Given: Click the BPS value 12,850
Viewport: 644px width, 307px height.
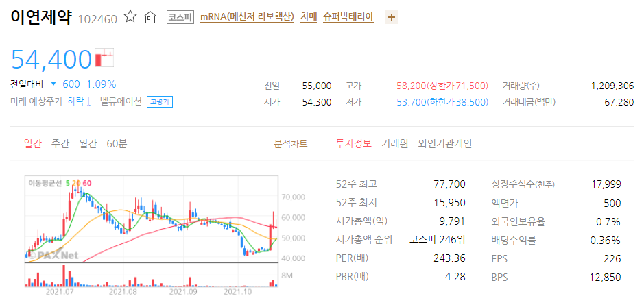Looking at the screenshot, I should [x=606, y=277].
